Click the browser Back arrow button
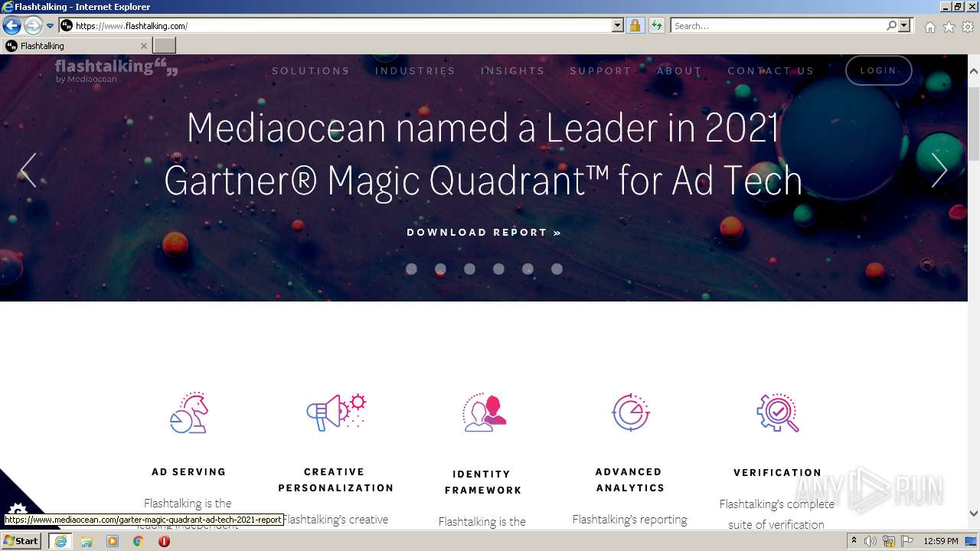 pos(11,25)
